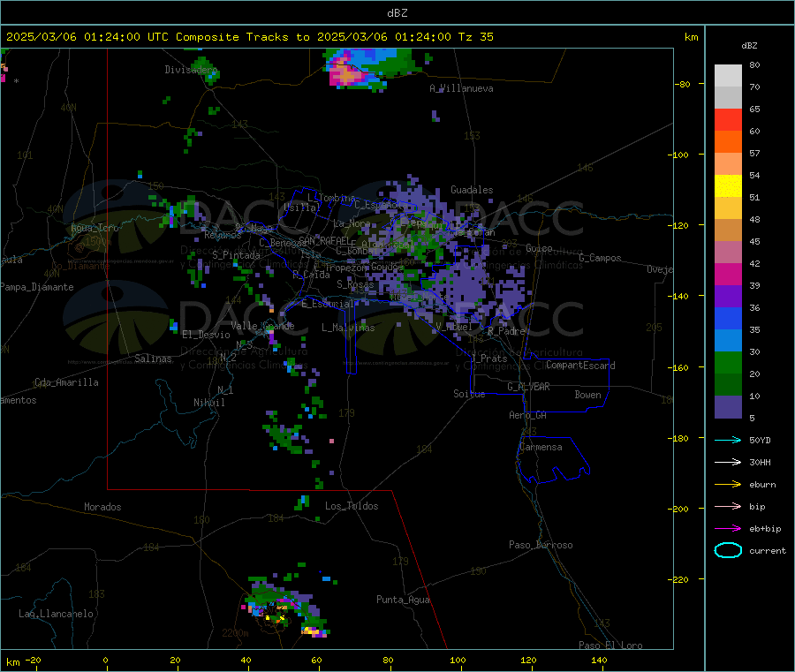Select the green 20 dBZ color band
The height and width of the screenshot is (672, 795).
728,362
